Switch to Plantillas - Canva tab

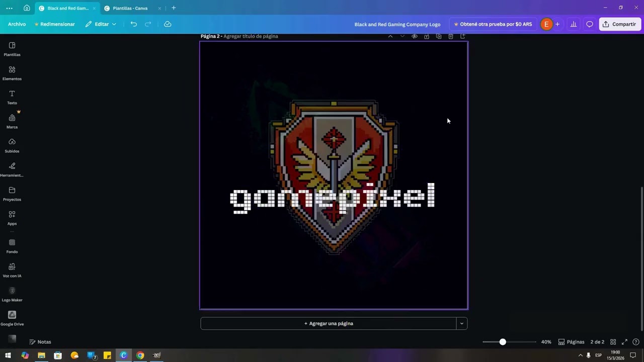coord(130,8)
